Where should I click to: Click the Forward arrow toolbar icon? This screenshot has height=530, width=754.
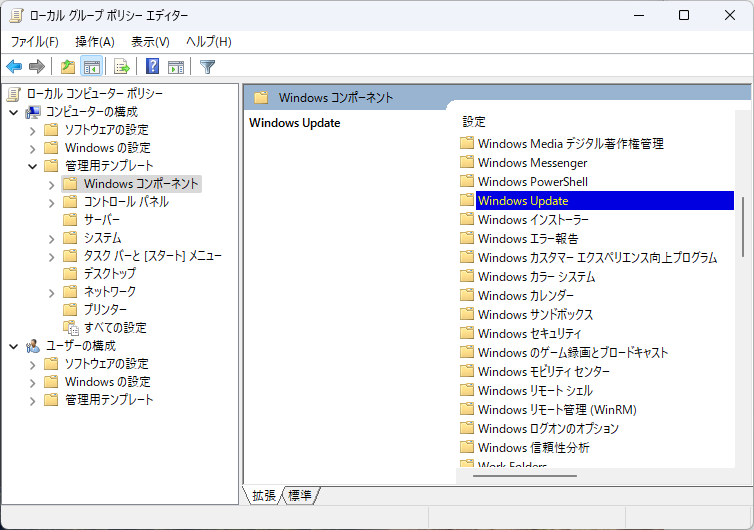[37, 66]
